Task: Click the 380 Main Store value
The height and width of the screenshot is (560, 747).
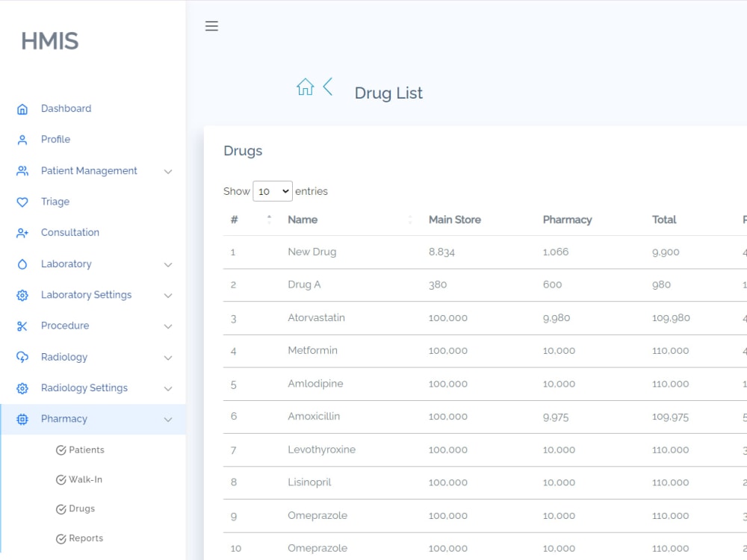Action: pos(438,284)
